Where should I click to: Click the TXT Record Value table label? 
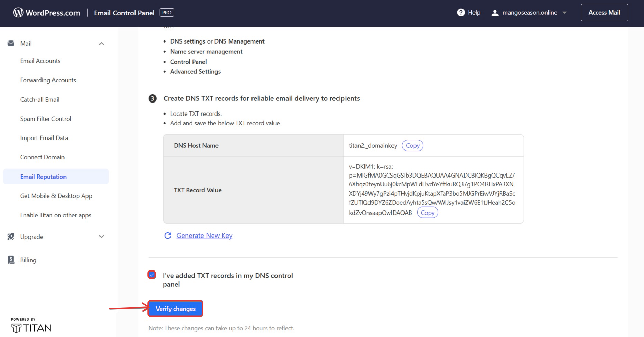click(198, 190)
